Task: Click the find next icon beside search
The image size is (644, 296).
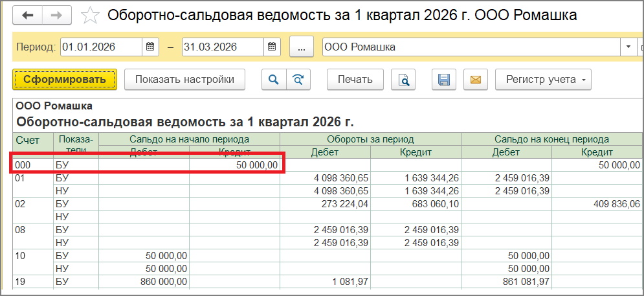Action: (x=298, y=80)
